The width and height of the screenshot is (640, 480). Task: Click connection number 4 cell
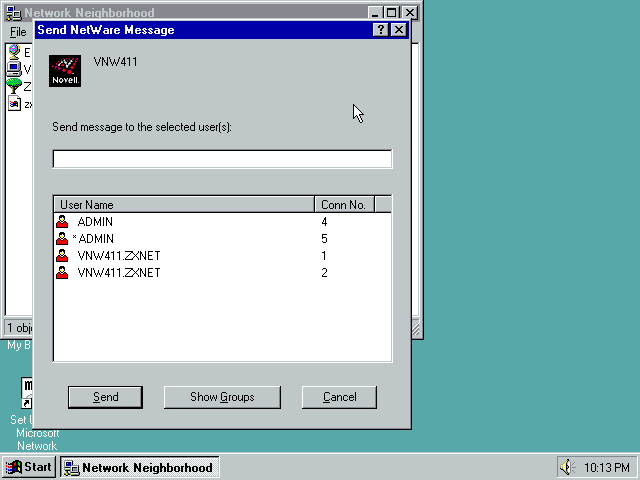tap(324, 222)
